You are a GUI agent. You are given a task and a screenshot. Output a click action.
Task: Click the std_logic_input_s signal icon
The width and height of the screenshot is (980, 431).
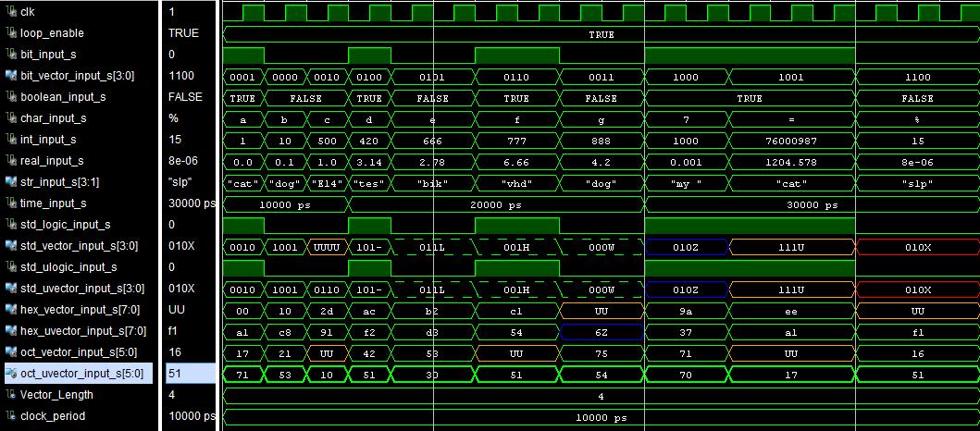(11, 225)
